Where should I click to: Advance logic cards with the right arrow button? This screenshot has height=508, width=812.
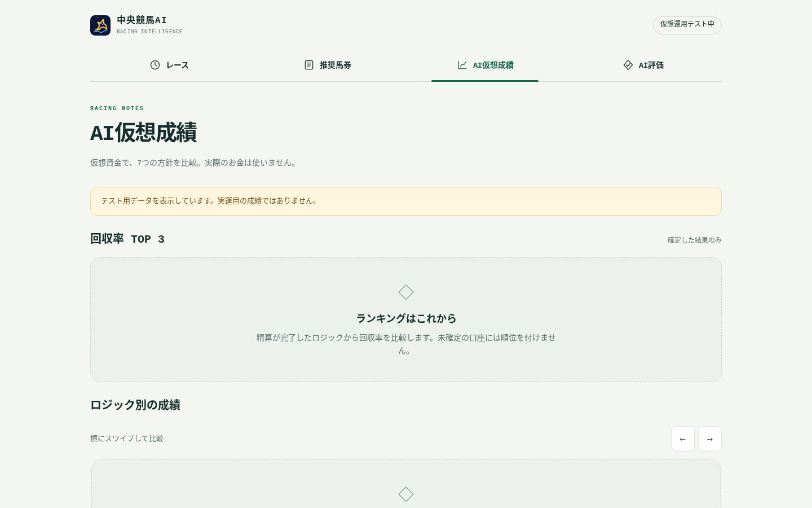(x=710, y=439)
